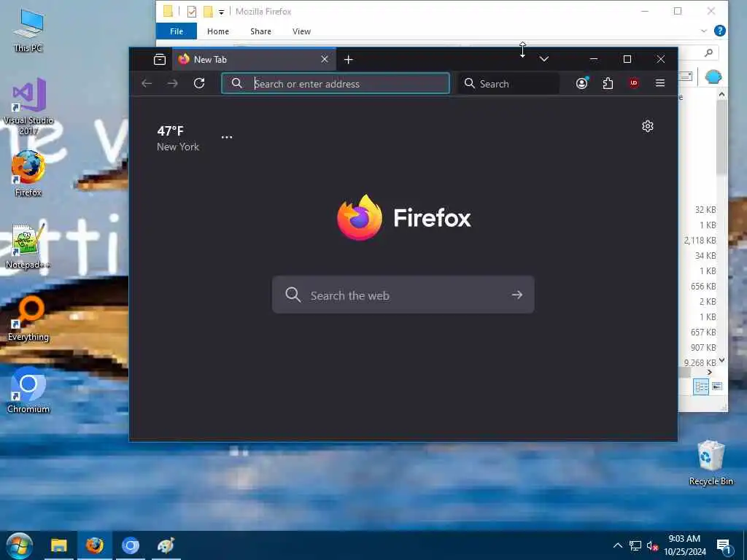747x560 pixels.
Task: Open the Action Center notifications icon
Action: click(x=724, y=547)
